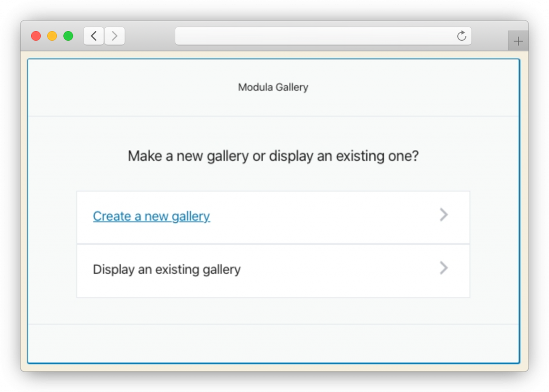The image size is (549, 392).
Task: Open the right-arrow disclosure on the first row
Action: 443,215
